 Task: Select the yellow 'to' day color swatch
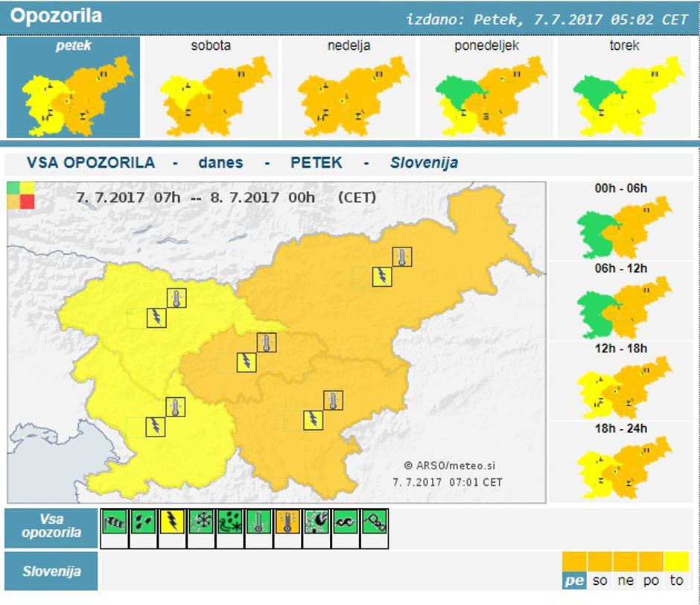675,560
